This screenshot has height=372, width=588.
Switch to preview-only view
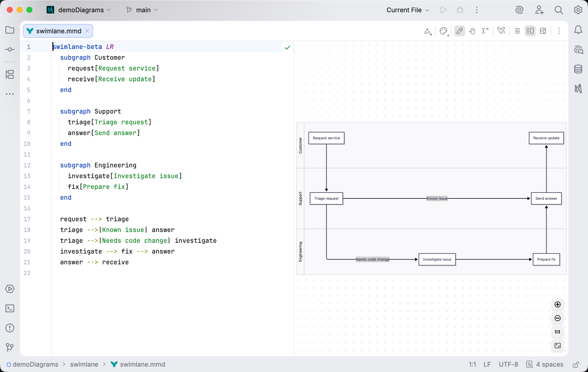coord(543,31)
